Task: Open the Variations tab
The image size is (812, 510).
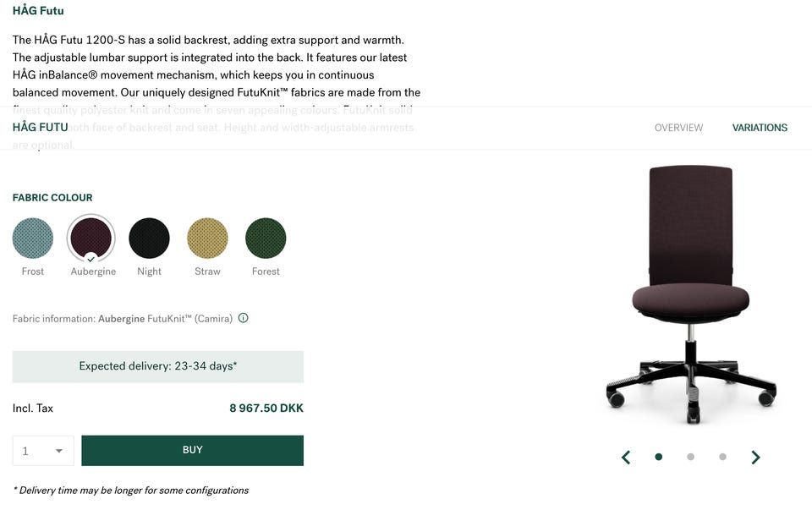Action: [760, 128]
